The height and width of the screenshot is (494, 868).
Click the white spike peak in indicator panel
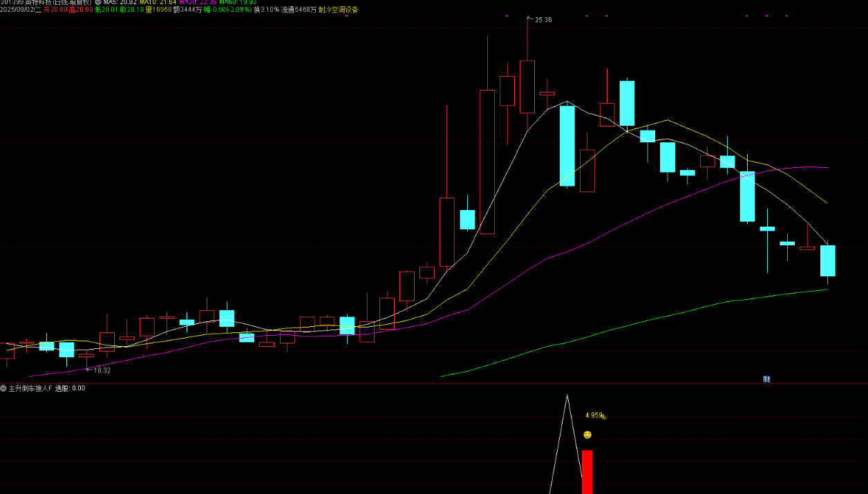tap(567, 396)
